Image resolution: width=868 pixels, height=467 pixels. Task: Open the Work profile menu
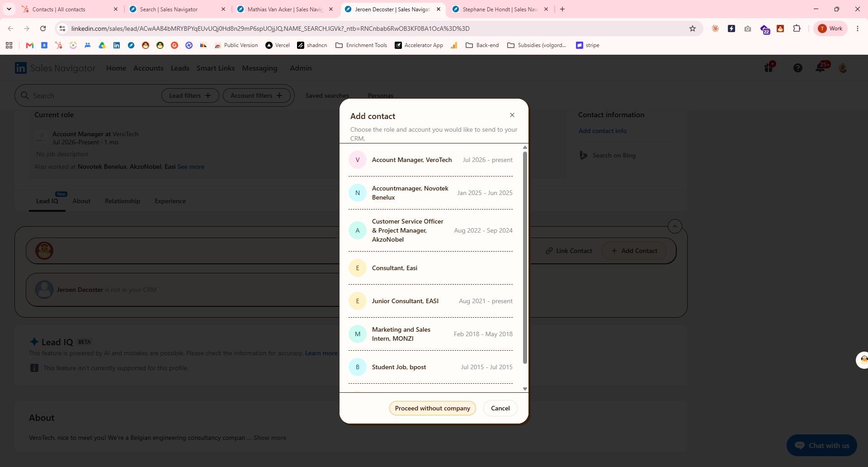tap(830, 29)
